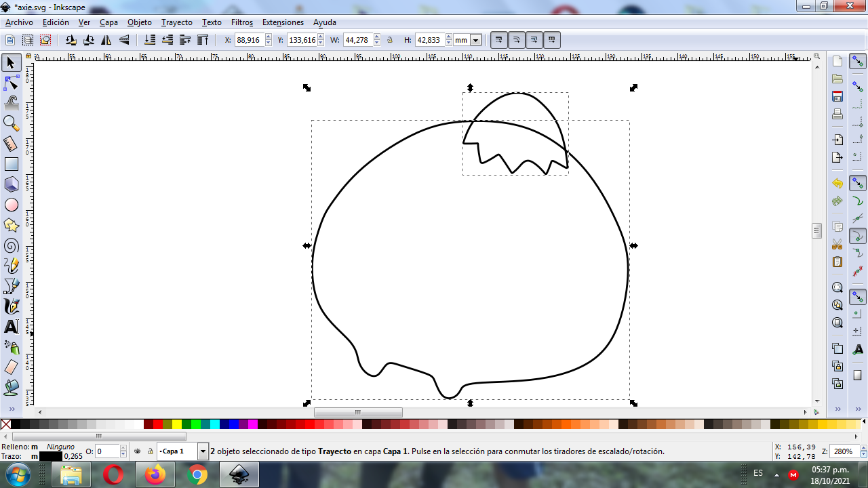Lower selection to bottom
868x488 pixels.
150,41
